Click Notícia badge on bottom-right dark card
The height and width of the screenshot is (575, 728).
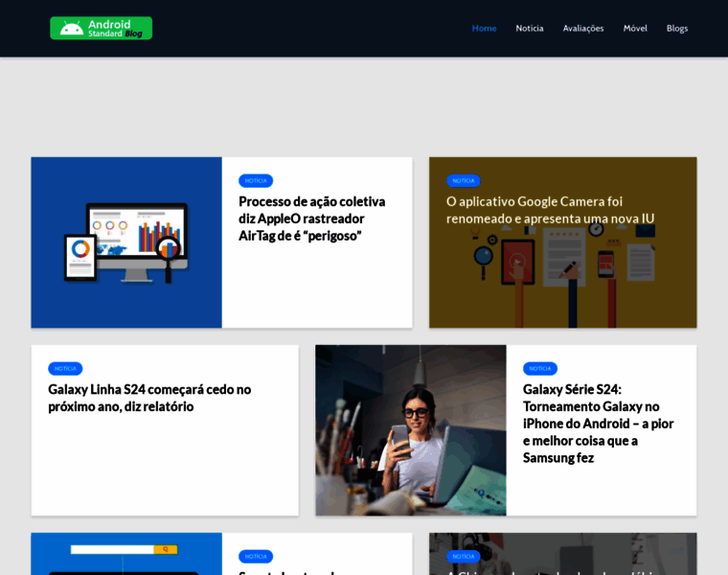pyautogui.click(x=464, y=557)
